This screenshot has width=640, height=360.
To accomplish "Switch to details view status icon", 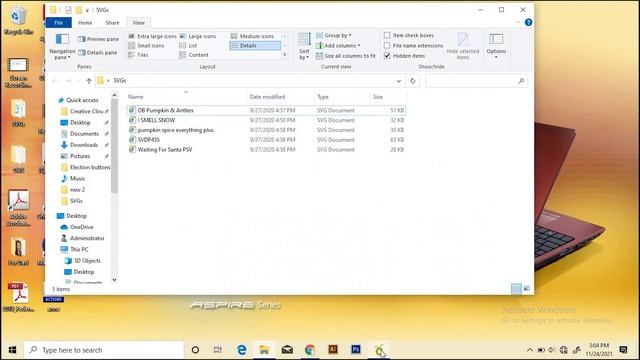I will click(x=516, y=289).
